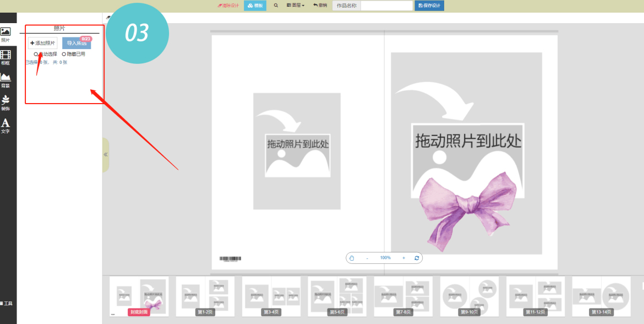Viewport: 644px width, 324px height.
Task: Click the 作品名称 text input field
Action: coord(386,6)
